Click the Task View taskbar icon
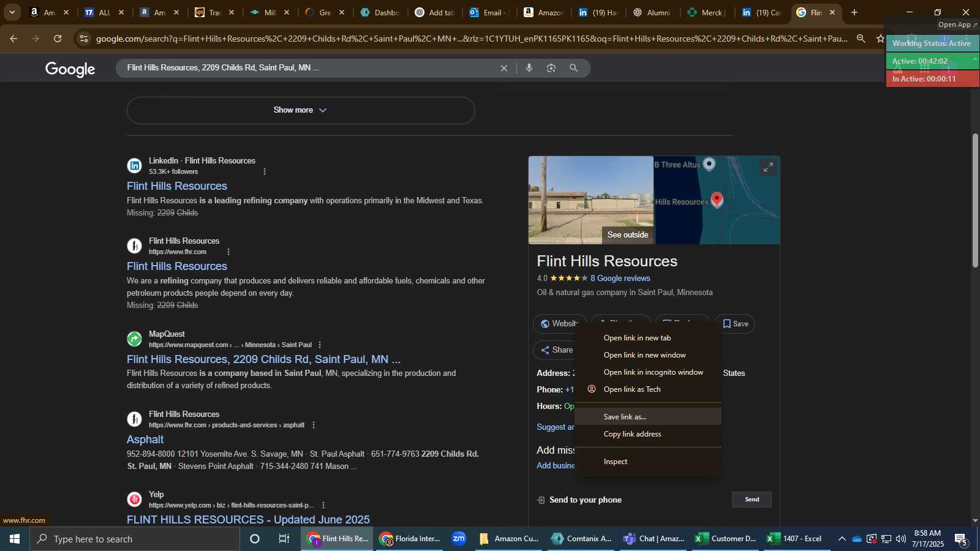980x551 pixels. 284,539
